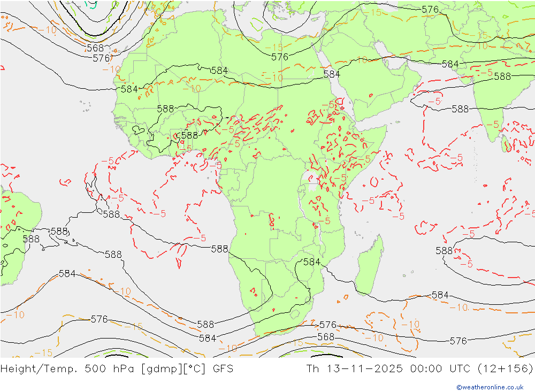Select the 'Height/Temp. 500 hPa [gdmp][°C]' caption
Image resolution: width=535 pixels, height=392 pixels.
click(x=103, y=369)
